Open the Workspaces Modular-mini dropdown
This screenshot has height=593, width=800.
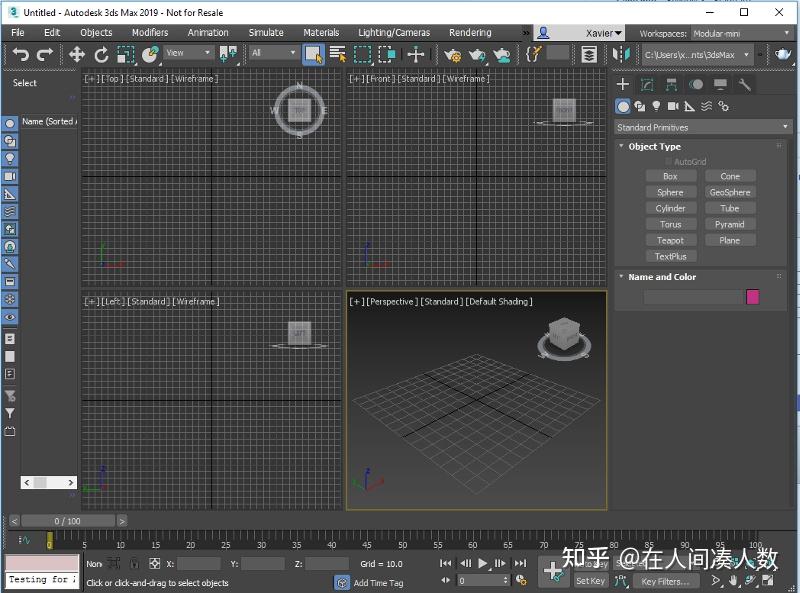click(741, 33)
